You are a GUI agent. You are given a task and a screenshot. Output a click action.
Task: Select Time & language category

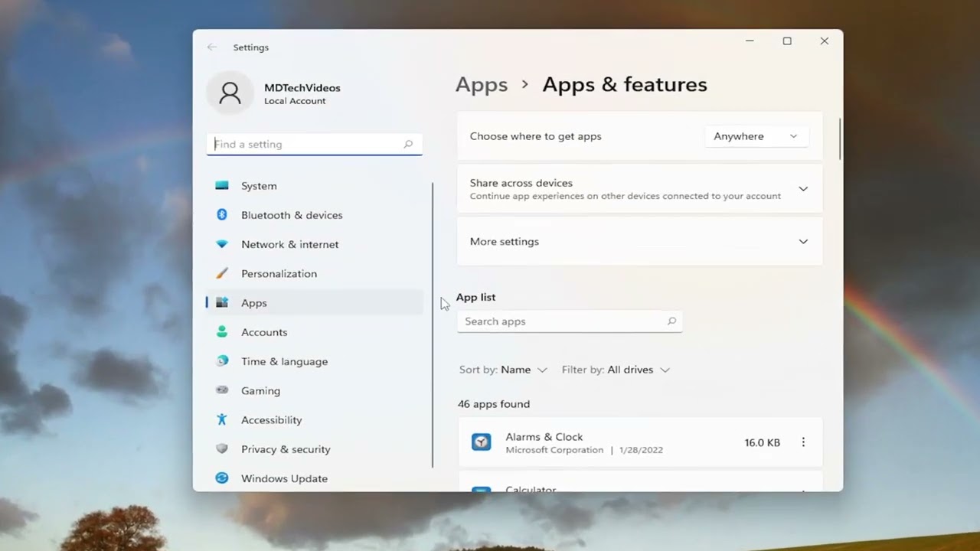pyautogui.click(x=314, y=361)
